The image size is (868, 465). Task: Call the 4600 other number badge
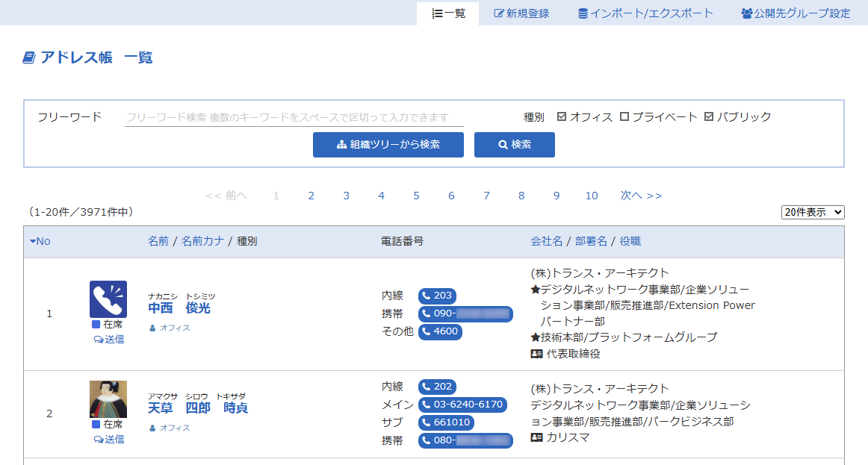(440, 331)
